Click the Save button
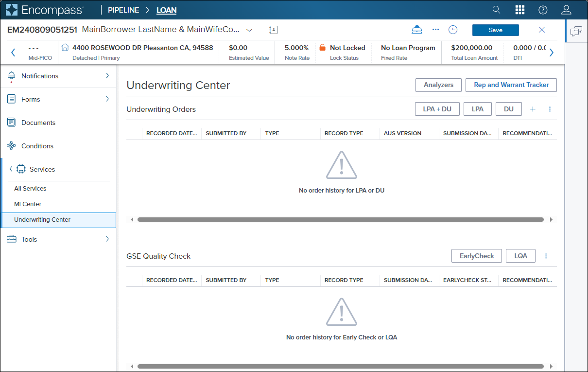 pyautogui.click(x=496, y=30)
